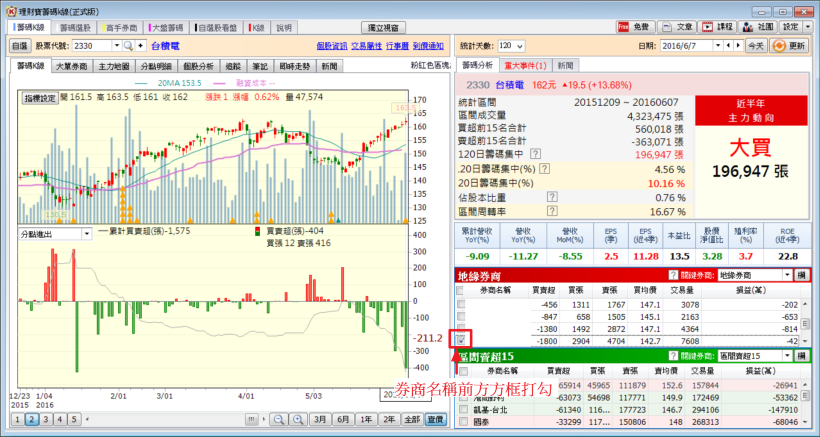The width and height of the screenshot is (820, 437).
Task: Click into the 2016/6/7 date field
Action: pos(687,46)
